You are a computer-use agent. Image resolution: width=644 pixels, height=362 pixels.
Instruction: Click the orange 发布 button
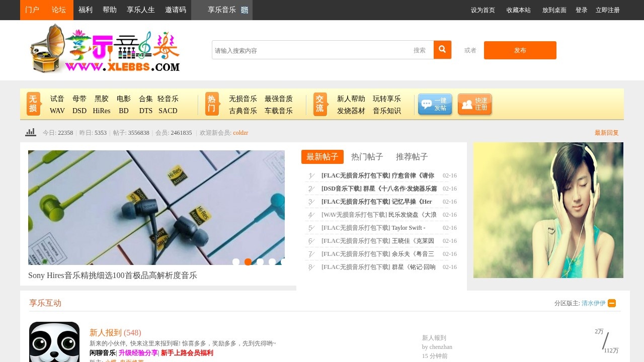point(520,50)
